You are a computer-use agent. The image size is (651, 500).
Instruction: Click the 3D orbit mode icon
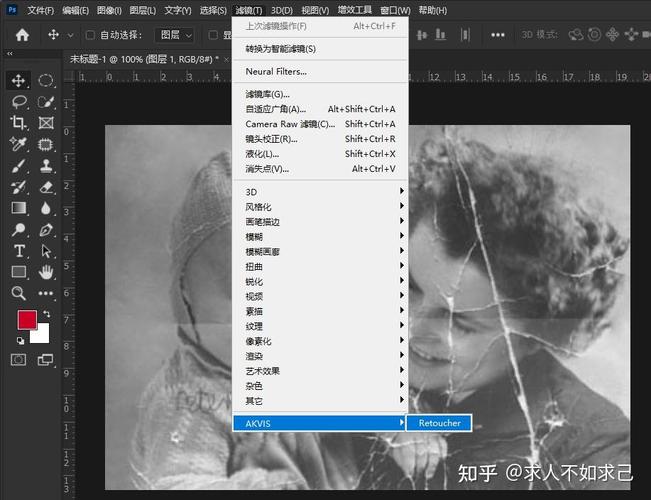click(x=575, y=35)
